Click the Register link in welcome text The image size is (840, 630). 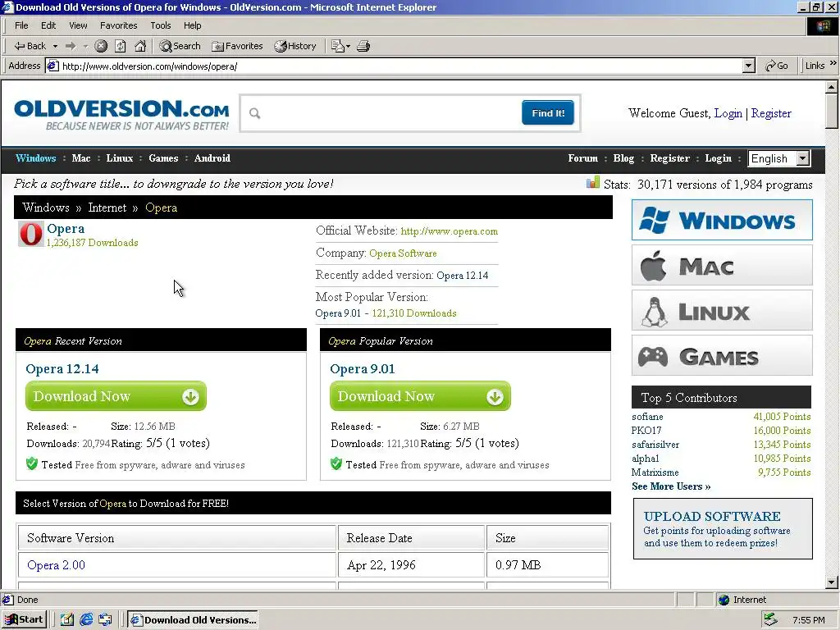point(771,113)
